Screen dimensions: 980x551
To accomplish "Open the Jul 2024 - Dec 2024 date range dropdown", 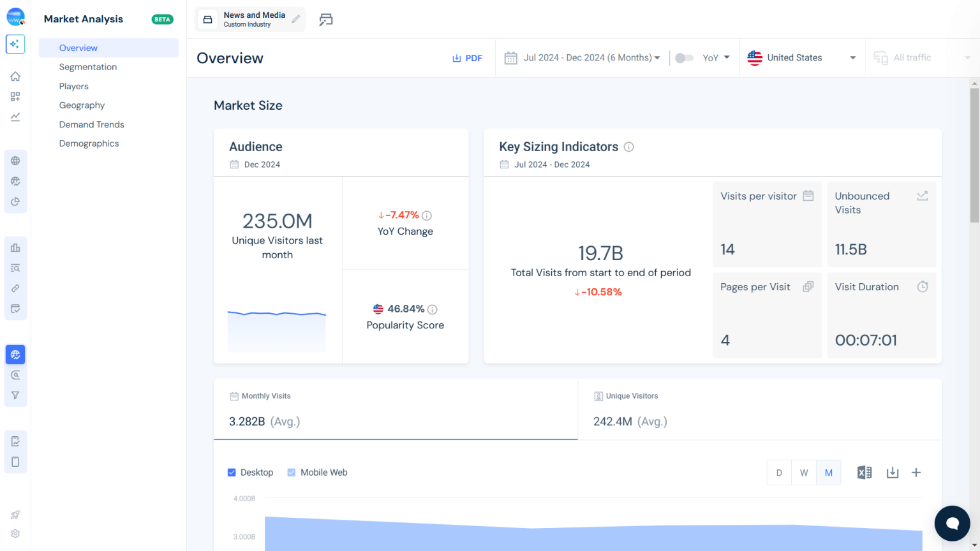I will pyautogui.click(x=583, y=57).
